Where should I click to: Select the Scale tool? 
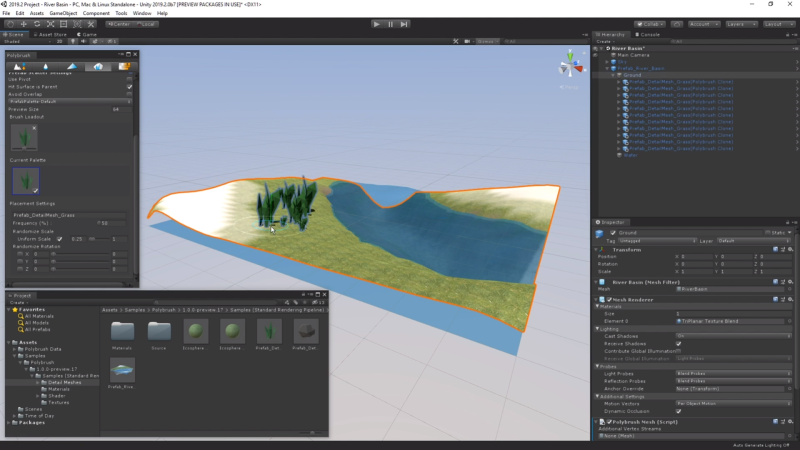(x=51, y=24)
